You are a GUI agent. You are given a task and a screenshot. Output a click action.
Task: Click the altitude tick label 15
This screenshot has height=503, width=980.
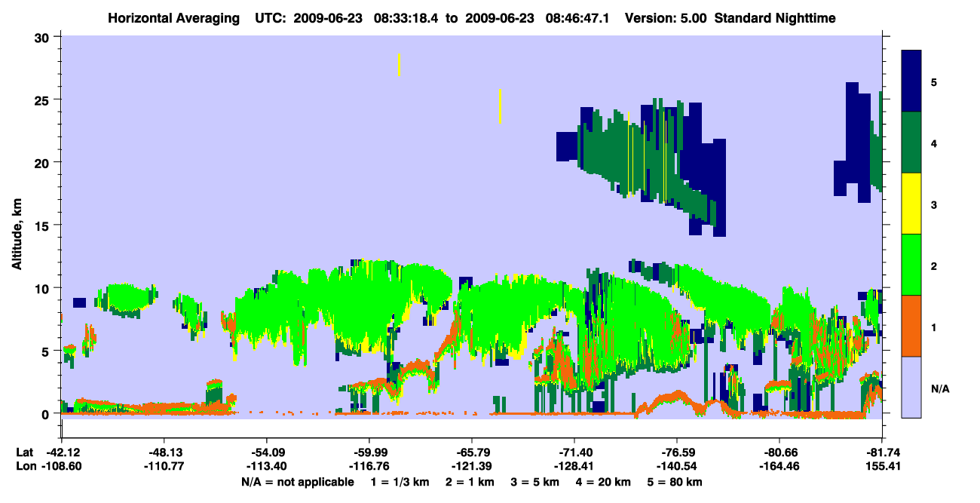(44, 225)
